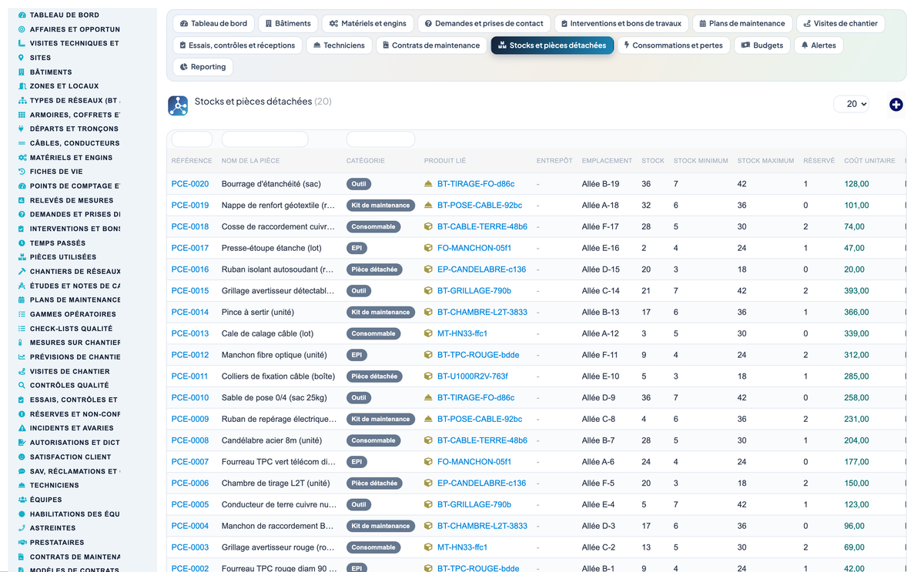924x572 pixels.
Task: Sort by the Emplacement column header
Action: pyautogui.click(x=607, y=161)
